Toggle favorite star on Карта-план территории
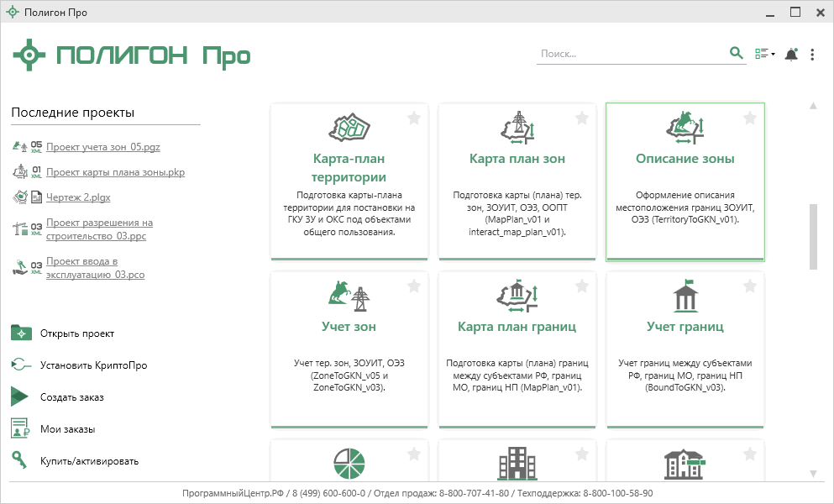 tap(414, 118)
